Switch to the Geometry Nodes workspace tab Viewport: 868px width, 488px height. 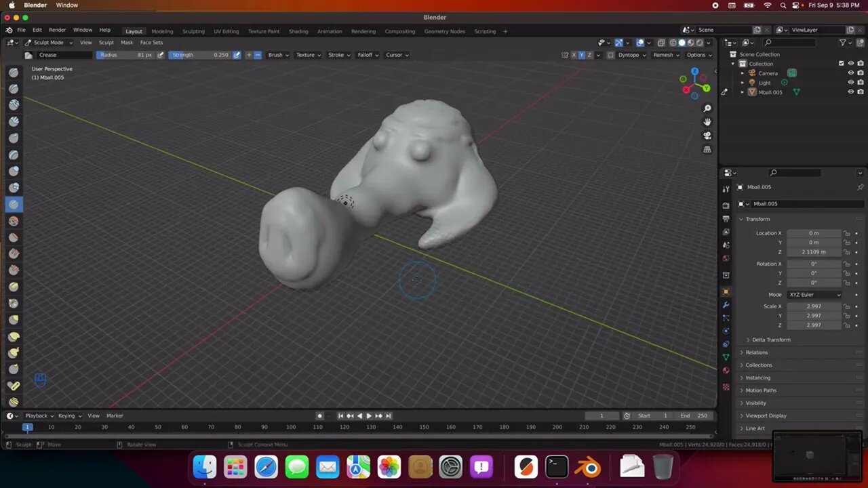(445, 31)
